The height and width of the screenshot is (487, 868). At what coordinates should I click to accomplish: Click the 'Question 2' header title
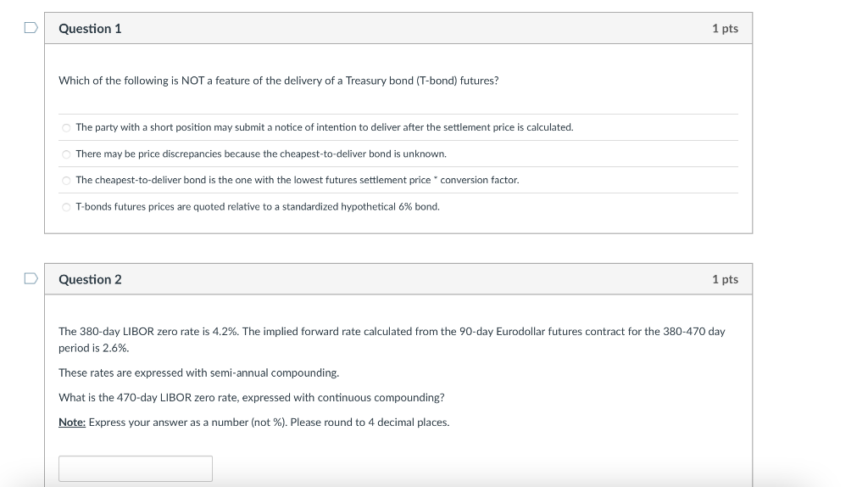tap(90, 279)
